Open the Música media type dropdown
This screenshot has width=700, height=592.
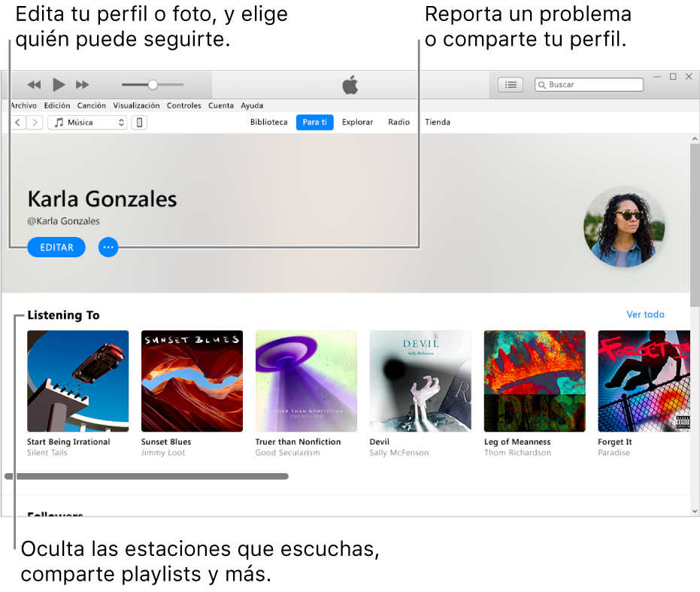pos(87,122)
